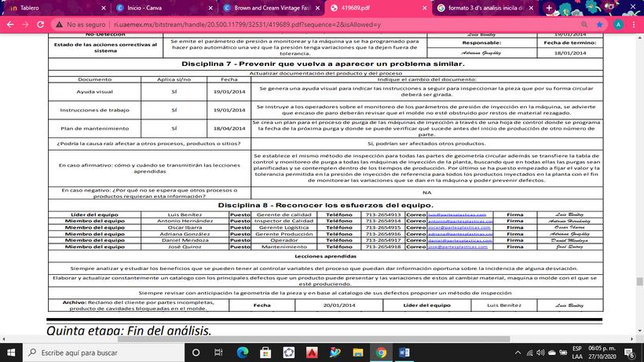This screenshot has height=362, width=644.
Task: Click the scroll-down arrow of the vertical scrollbar
Action: tap(639, 331)
